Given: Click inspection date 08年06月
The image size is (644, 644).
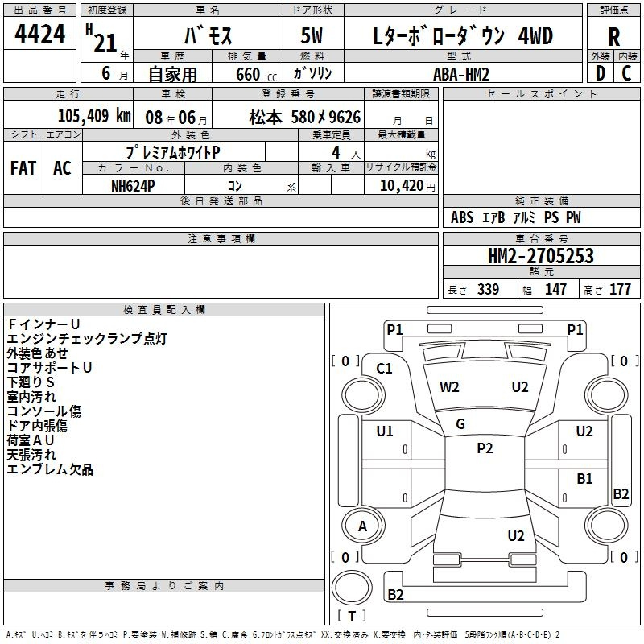Looking at the screenshot, I should 176,118.
